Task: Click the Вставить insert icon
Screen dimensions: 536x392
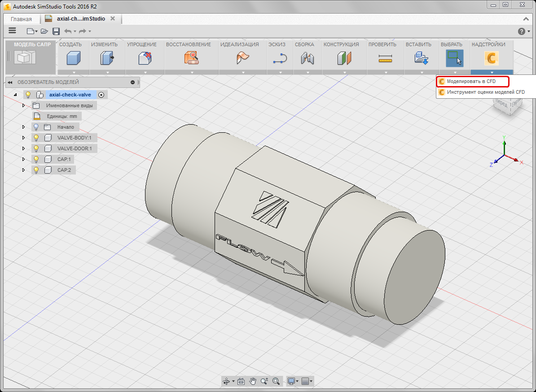Action: (x=422, y=58)
